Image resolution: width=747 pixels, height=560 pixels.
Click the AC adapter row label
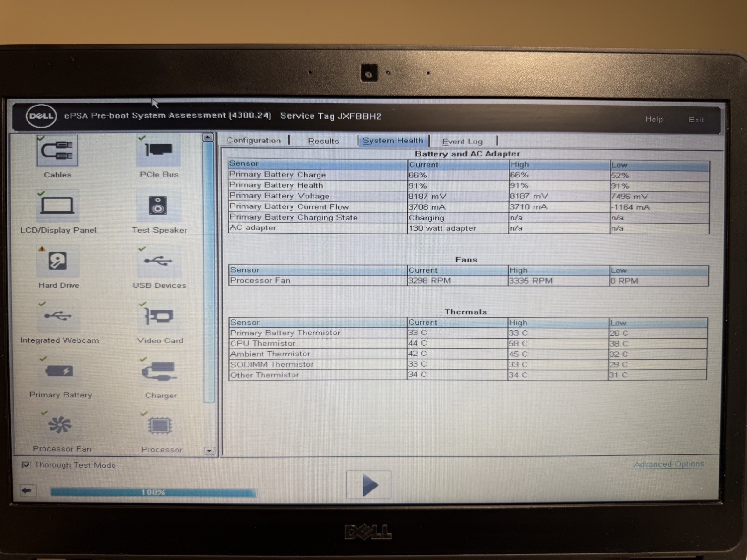click(253, 227)
